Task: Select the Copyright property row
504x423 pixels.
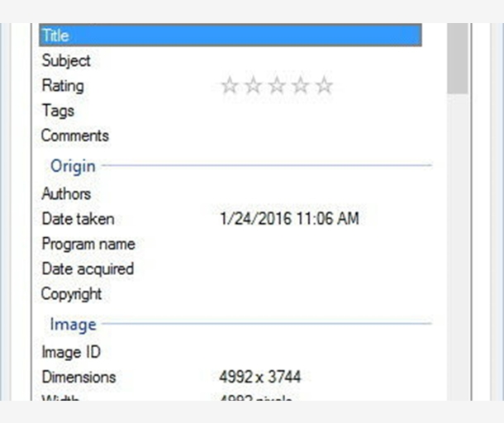Action: tap(71, 293)
